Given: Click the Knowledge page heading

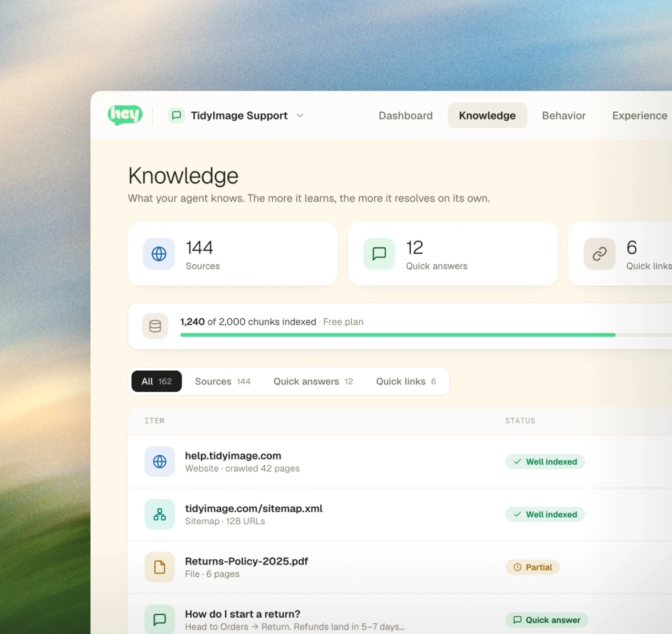Looking at the screenshot, I should click(183, 175).
